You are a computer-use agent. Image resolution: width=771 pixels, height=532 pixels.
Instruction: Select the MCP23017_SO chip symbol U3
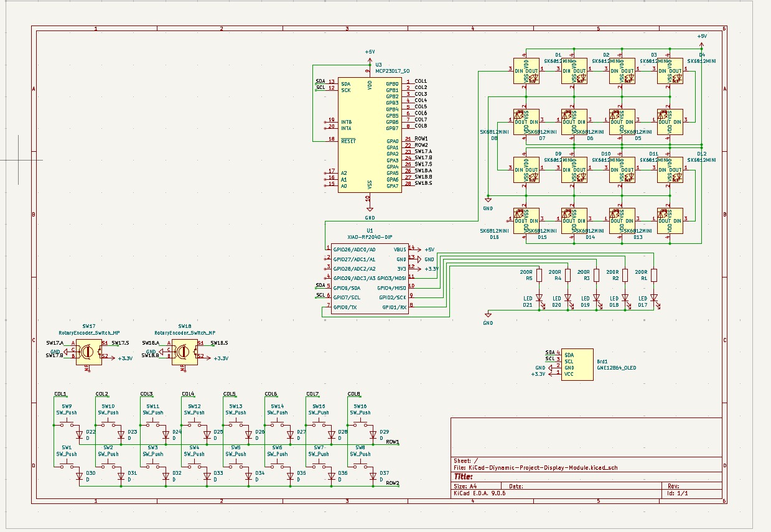click(x=370, y=134)
